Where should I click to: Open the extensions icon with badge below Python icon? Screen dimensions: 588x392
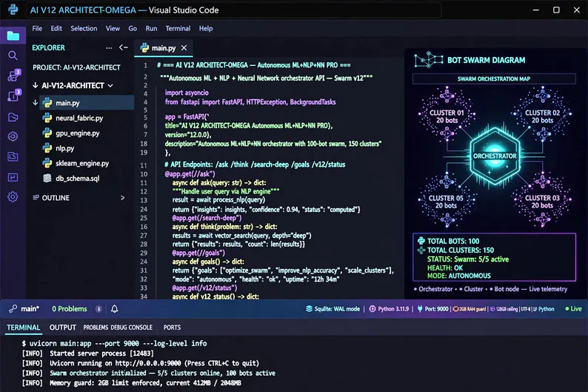coord(13,96)
